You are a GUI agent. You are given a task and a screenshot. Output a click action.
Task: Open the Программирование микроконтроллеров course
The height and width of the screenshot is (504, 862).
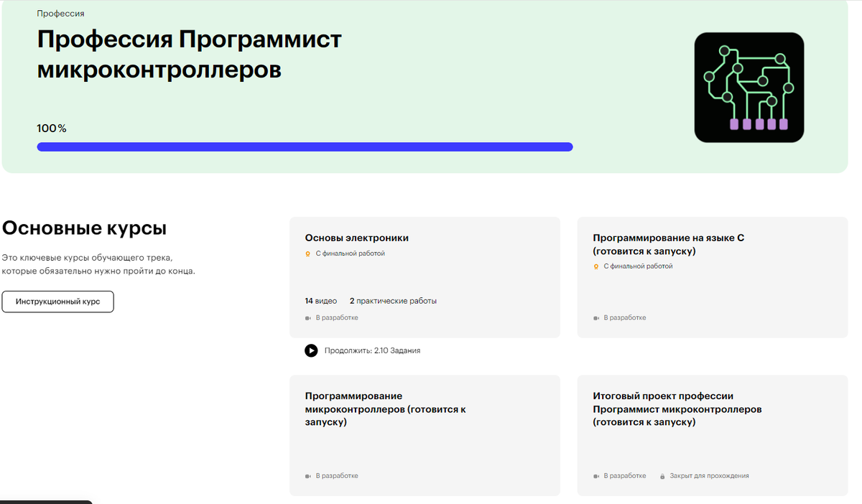coord(386,409)
